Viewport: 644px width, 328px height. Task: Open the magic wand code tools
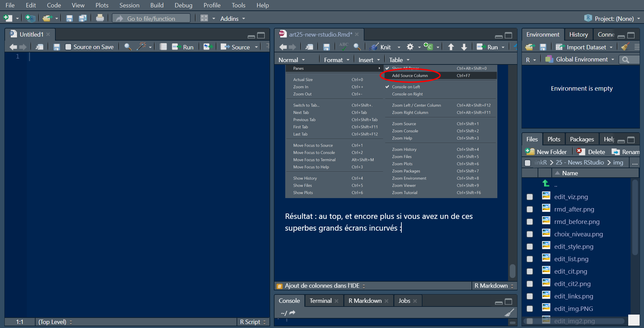(x=142, y=47)
